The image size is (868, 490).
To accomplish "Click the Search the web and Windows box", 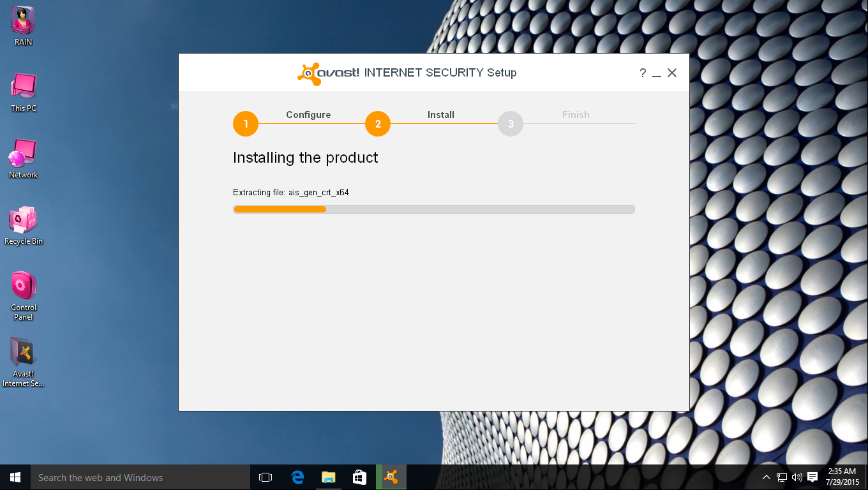I will pos(140,477).
